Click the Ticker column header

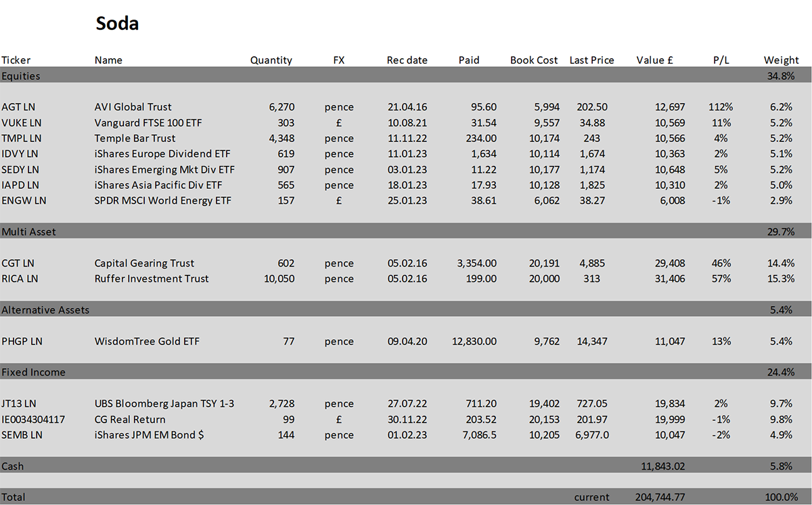16,60
